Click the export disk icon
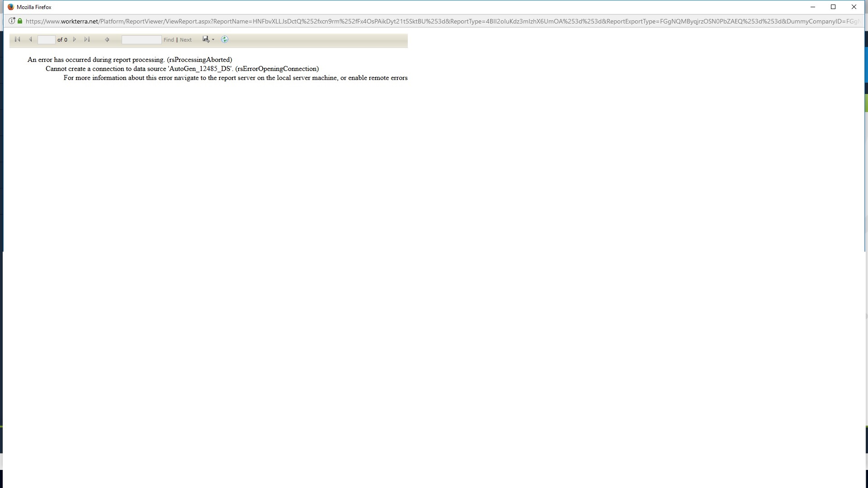Image resolution: width=868 pixels, height=488 pixels. tap(206, 39)
